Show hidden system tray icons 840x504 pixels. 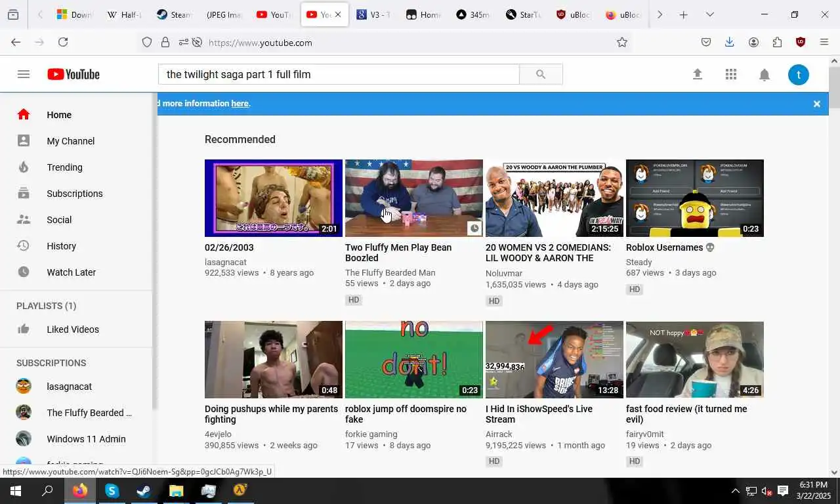735,491
